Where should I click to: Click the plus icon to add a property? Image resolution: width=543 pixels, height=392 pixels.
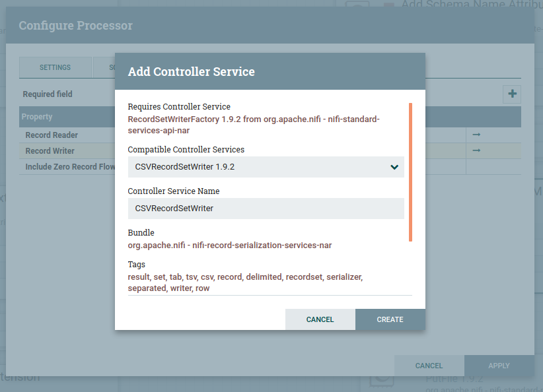tap(512, 94)
